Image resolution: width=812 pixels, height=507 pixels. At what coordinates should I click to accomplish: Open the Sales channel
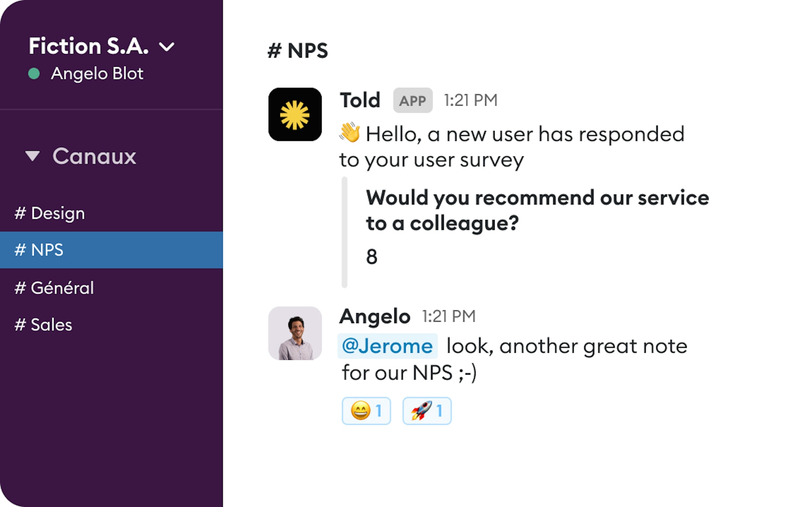(43, 324)
